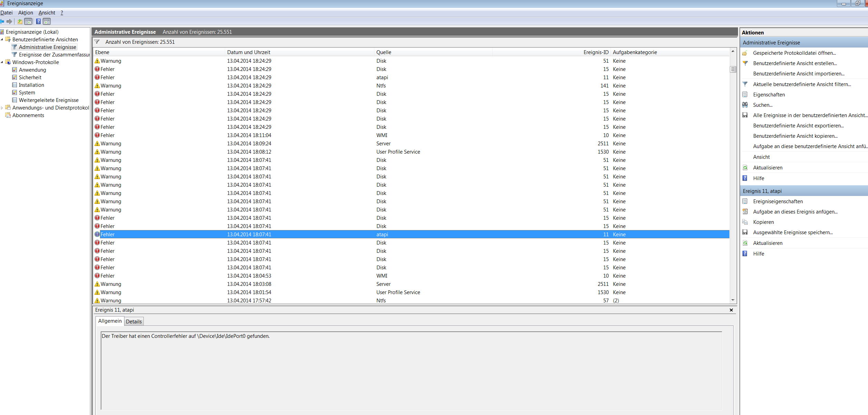Image resolution: width=868 pixels, height=415 pixels.
Task: Toggle the console tree pane toolbar icon
Action: (28, 22)
